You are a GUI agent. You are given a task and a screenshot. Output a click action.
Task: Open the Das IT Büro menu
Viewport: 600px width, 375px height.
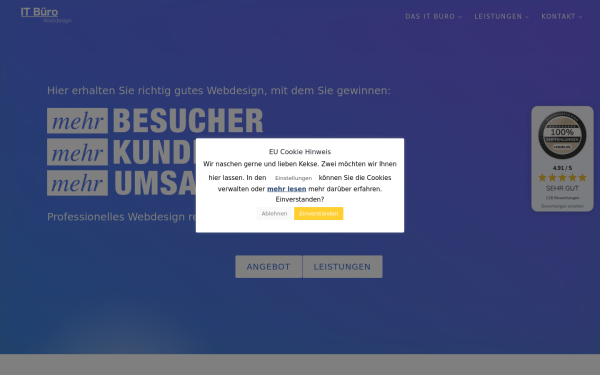pyautogui.click(x=430, y=16)
